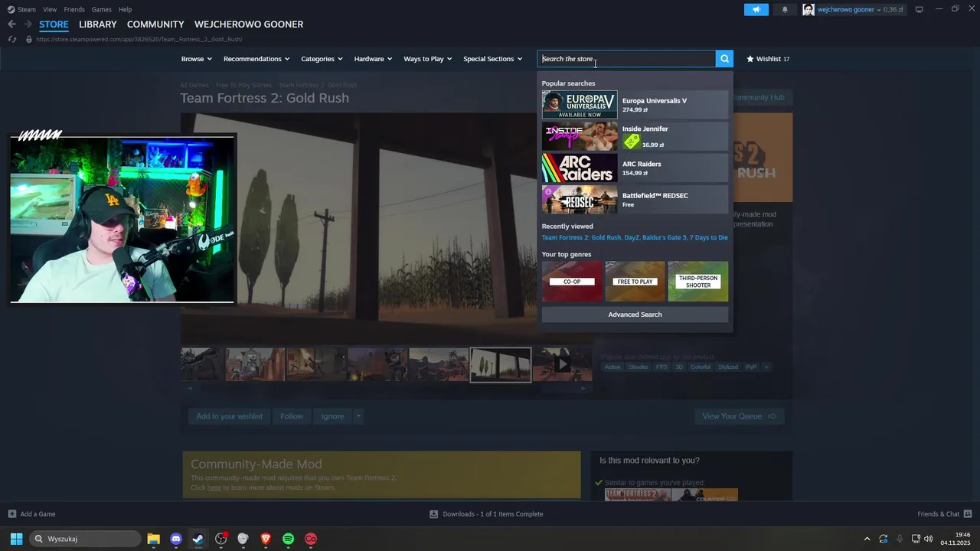Show hidden system tray icons
Image resolution: width=980 pixels, height=551 pixels.
click(x=867, y=539)
